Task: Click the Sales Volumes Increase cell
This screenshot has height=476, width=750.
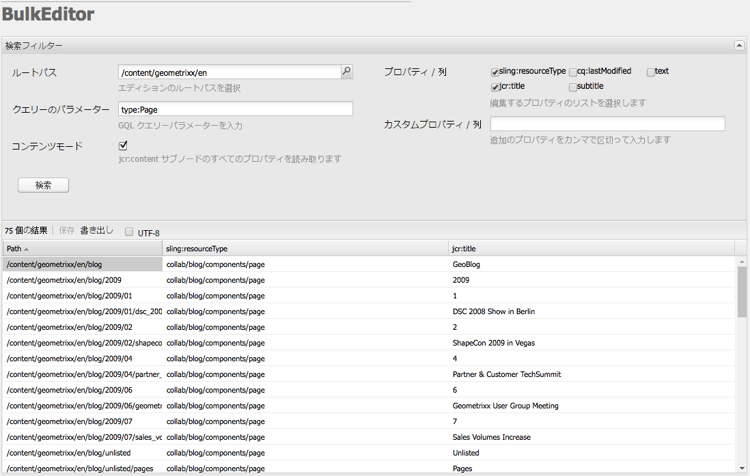Action: [x=591, y=437]
